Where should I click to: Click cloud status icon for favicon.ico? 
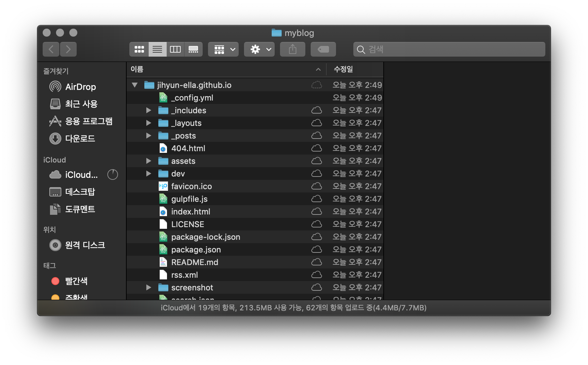click(317, 186)
